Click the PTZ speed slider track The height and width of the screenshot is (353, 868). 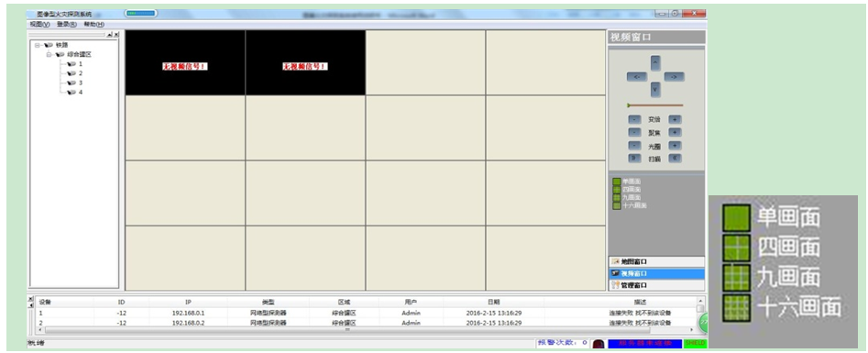click(x=655, y=105)
